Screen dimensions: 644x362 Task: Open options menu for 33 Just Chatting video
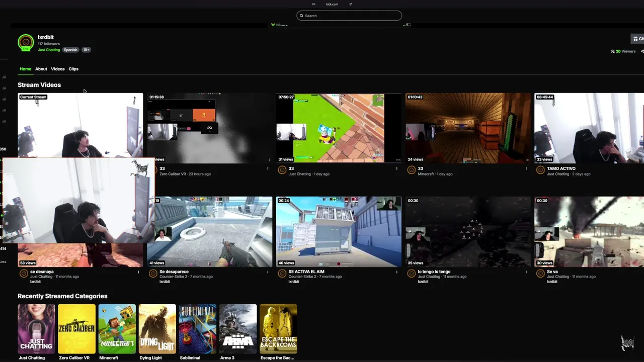[397, 168]
